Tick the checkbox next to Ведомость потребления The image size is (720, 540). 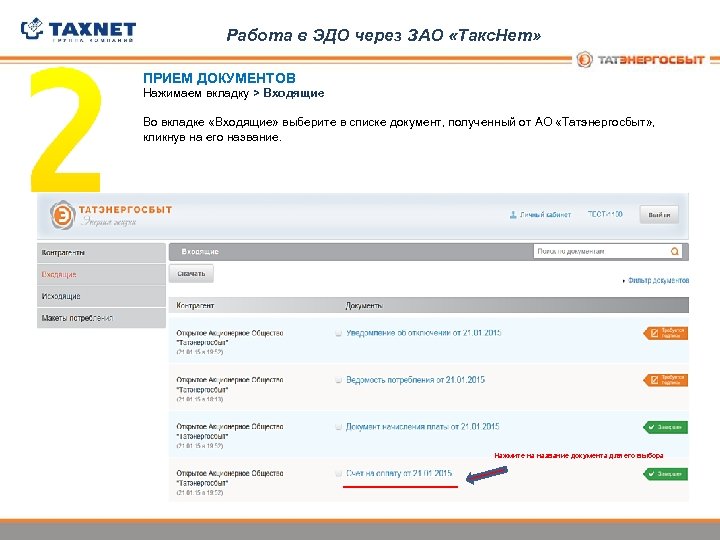pyautogui.click(x=338, y=380)
